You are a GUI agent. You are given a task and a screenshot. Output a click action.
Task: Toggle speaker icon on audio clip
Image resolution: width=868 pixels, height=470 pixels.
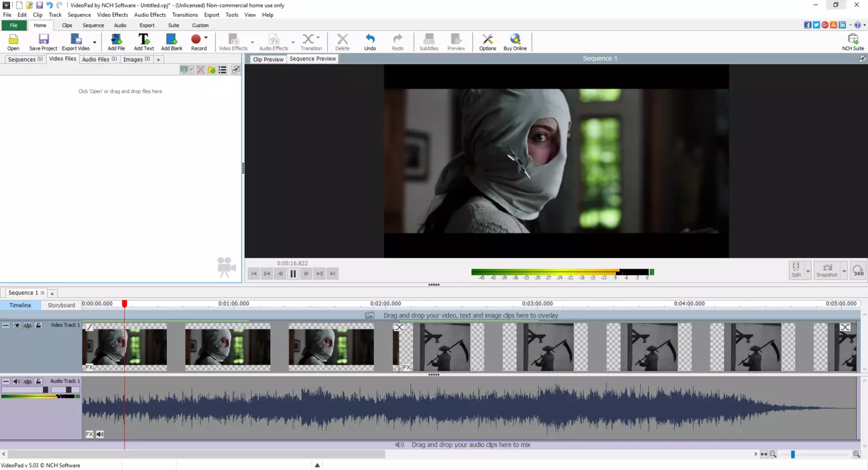coord(100,434)
